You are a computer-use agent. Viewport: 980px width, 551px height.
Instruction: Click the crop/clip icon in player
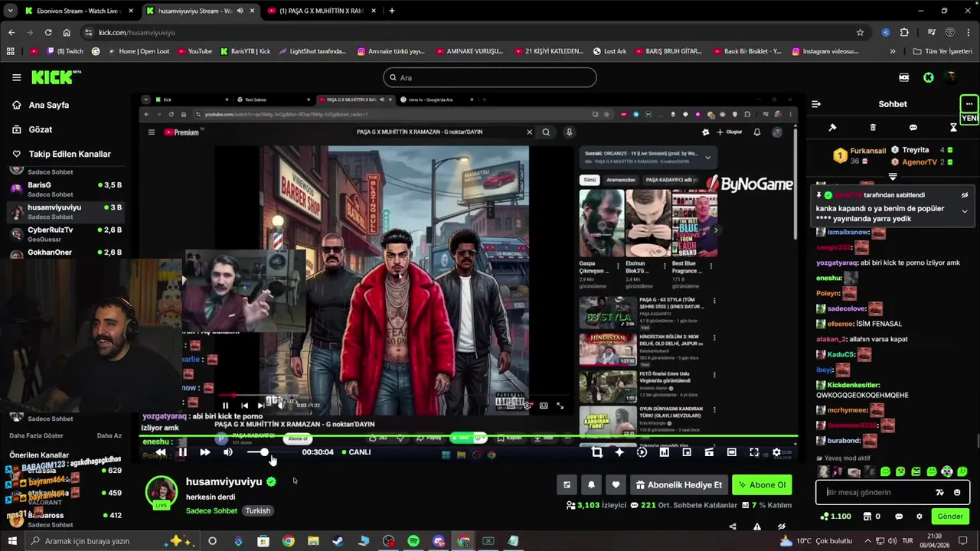point(597,452)
